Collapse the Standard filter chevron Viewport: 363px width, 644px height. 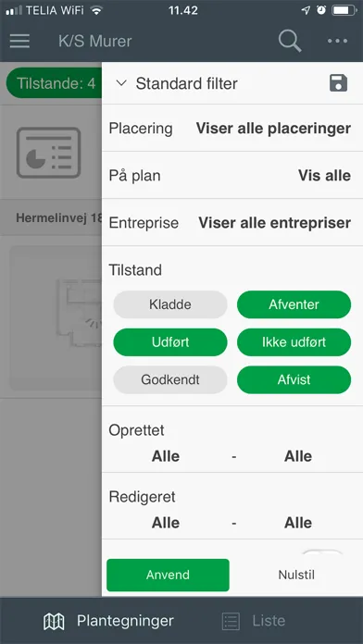coord(121,83)
